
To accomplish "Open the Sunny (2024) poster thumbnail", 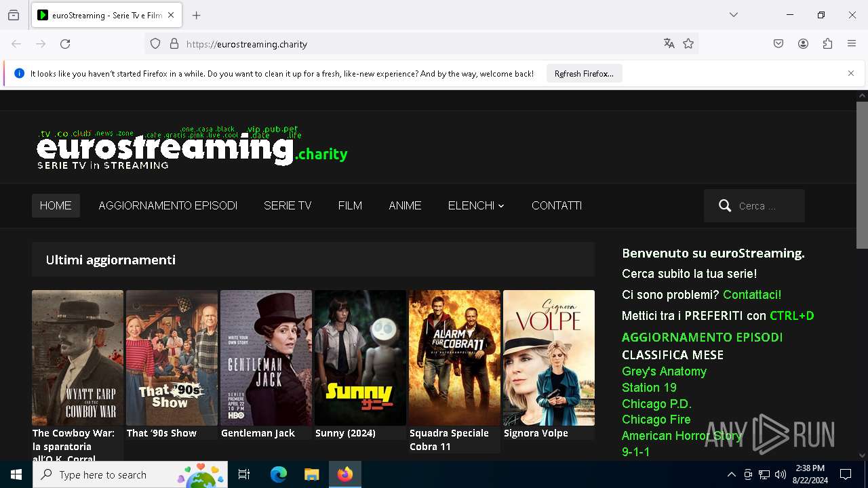I will 360,358.
